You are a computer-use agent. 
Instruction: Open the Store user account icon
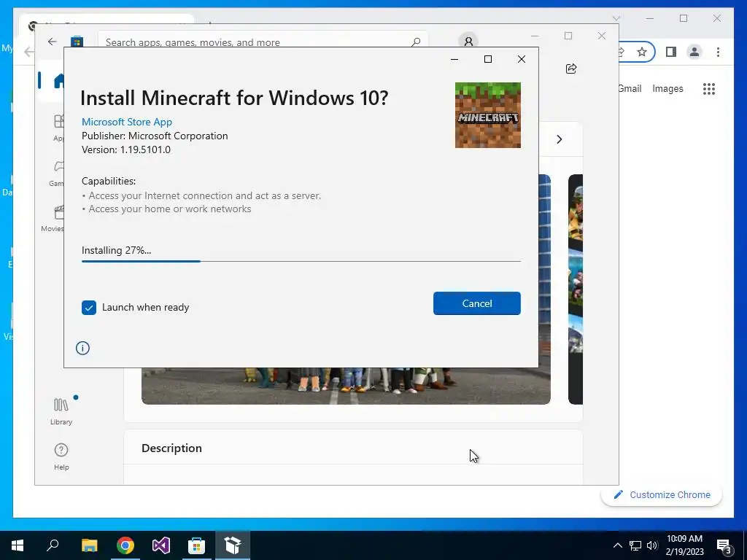(x=468, y=42)
